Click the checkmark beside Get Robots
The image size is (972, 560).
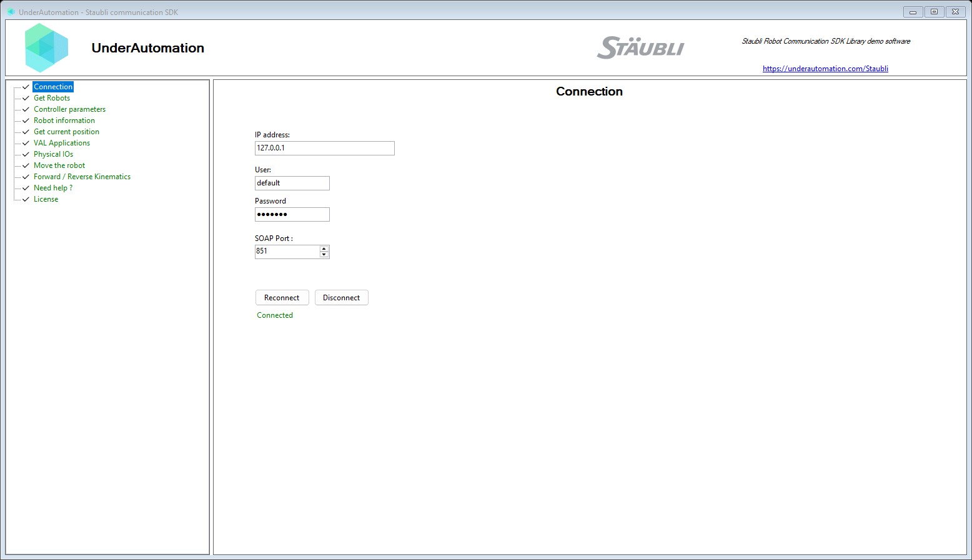[25, 98]
